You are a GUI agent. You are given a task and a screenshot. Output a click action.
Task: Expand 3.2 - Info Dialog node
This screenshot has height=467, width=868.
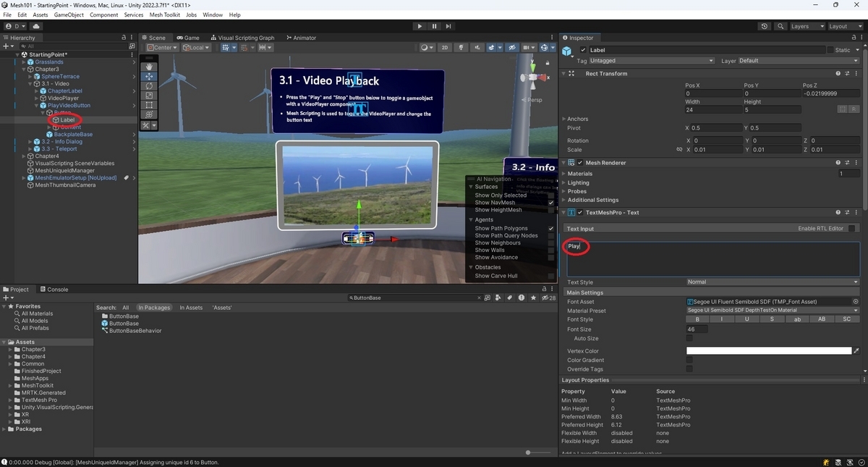(x=31, y=141)
